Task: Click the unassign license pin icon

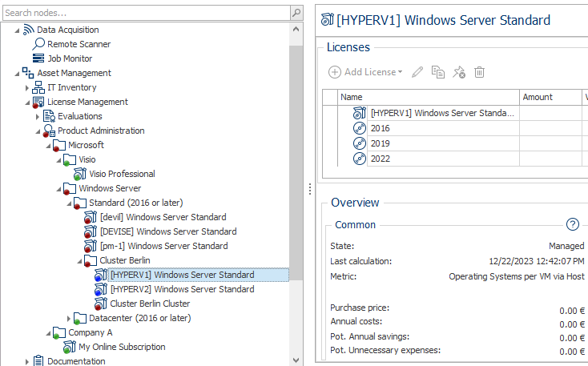Action: coord(459,71)
